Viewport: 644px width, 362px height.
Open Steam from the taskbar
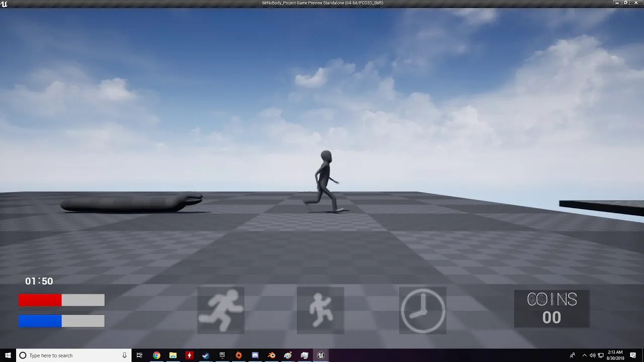[206, 355]
